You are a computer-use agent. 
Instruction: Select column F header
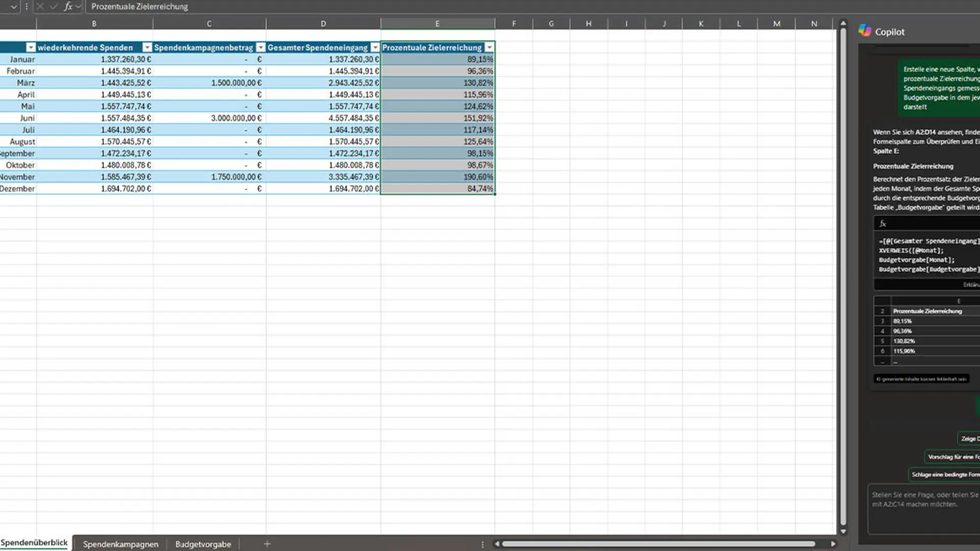(x=514, y=23)
